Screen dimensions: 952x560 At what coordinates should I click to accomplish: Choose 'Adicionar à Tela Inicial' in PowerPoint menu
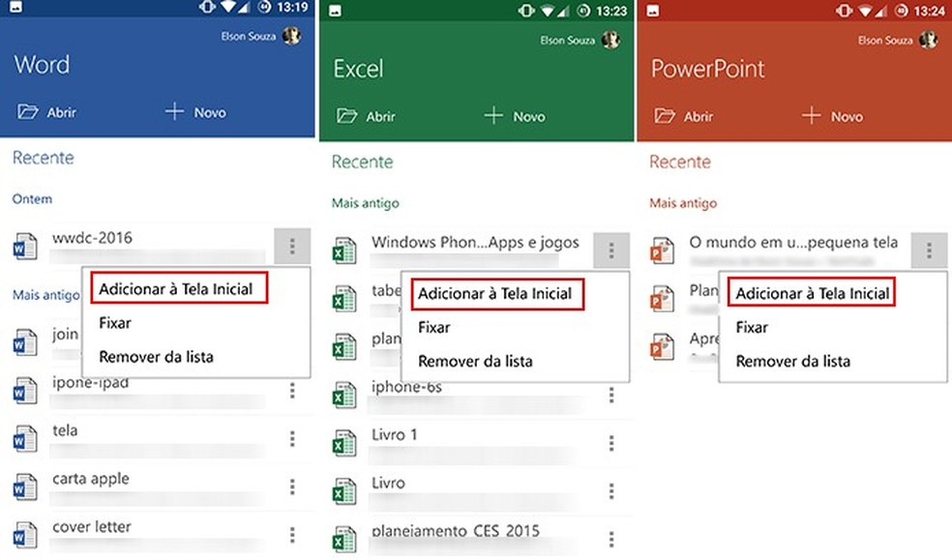[815, 292]
